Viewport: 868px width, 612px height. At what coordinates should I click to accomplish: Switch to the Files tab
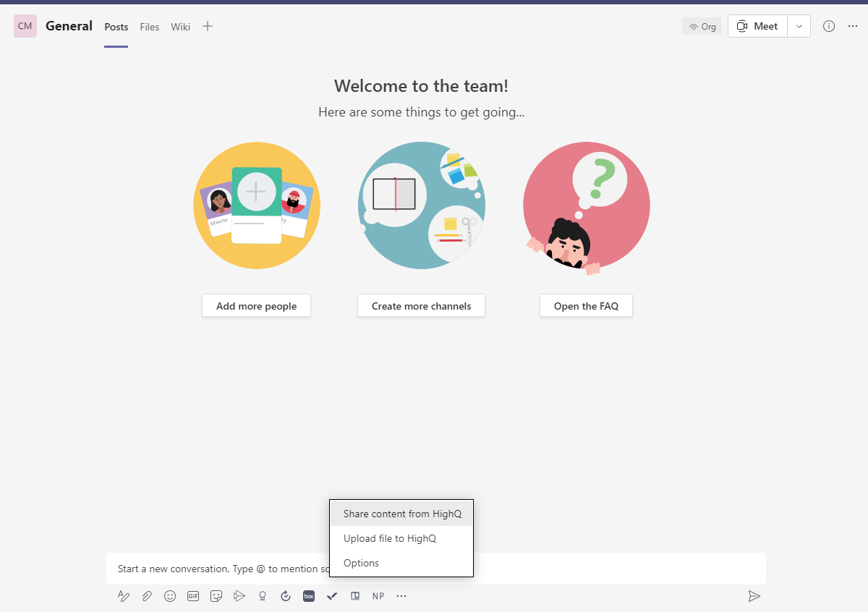[x=150, y=27]
